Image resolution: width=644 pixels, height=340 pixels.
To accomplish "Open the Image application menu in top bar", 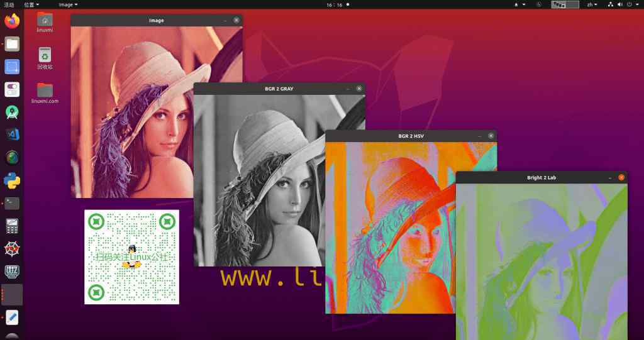I will [68, 5].
